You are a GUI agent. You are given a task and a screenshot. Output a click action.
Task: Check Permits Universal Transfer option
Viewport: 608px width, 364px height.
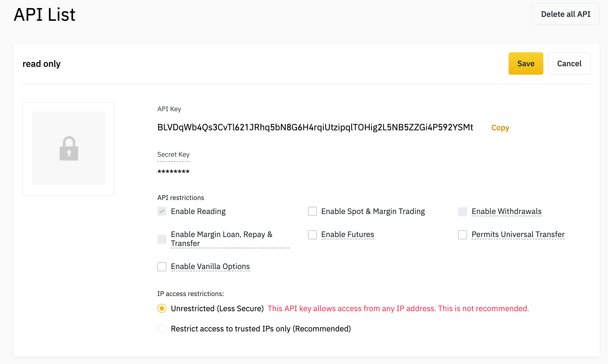[x=462, y=235]
